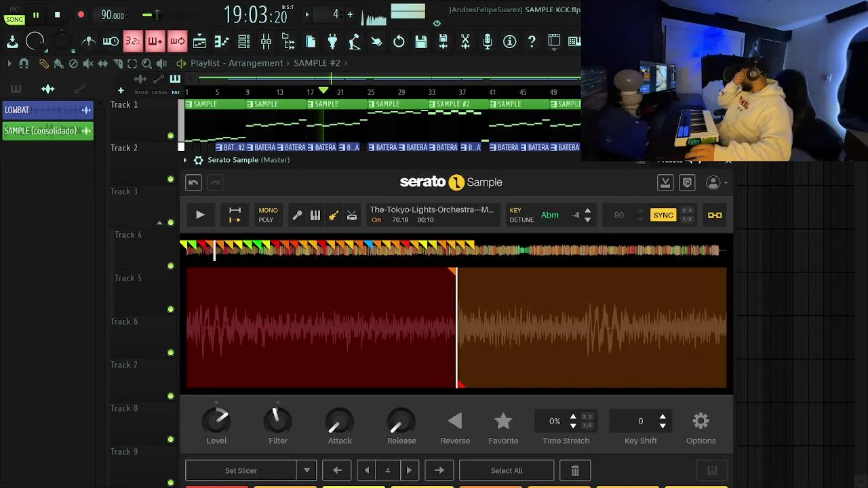The image size is (868, 488).
Task: Click the Reverse button
Action: click(x=455, y=427)
